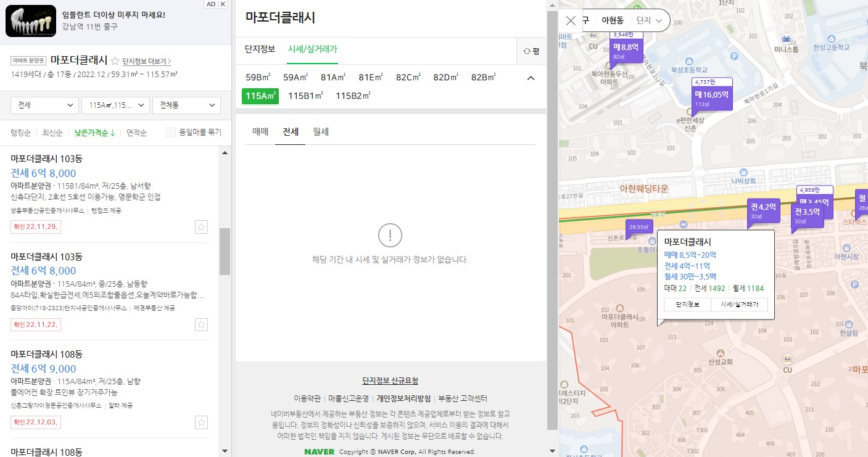
Task: Star the 103동 115A/84㎡ 남동향 listing
Action: (x=201, y=324)
